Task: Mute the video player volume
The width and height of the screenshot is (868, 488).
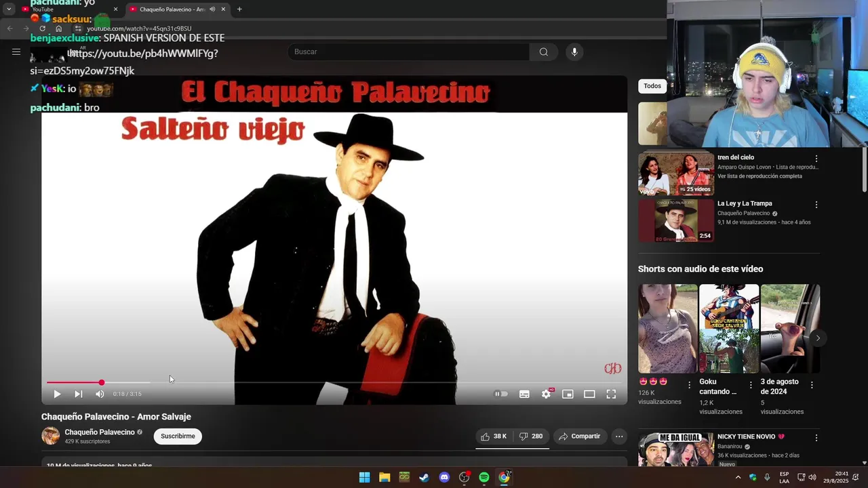Action: (x=100, y=394)
